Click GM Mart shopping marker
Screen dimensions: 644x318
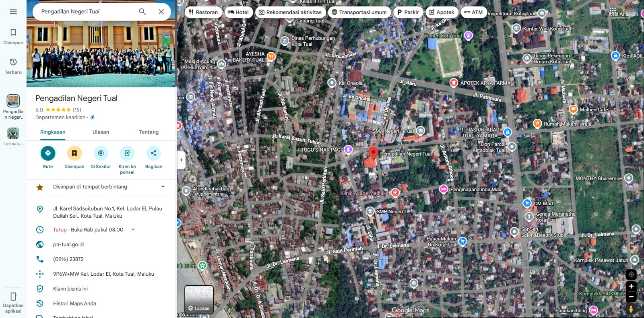tap(527, 203)
